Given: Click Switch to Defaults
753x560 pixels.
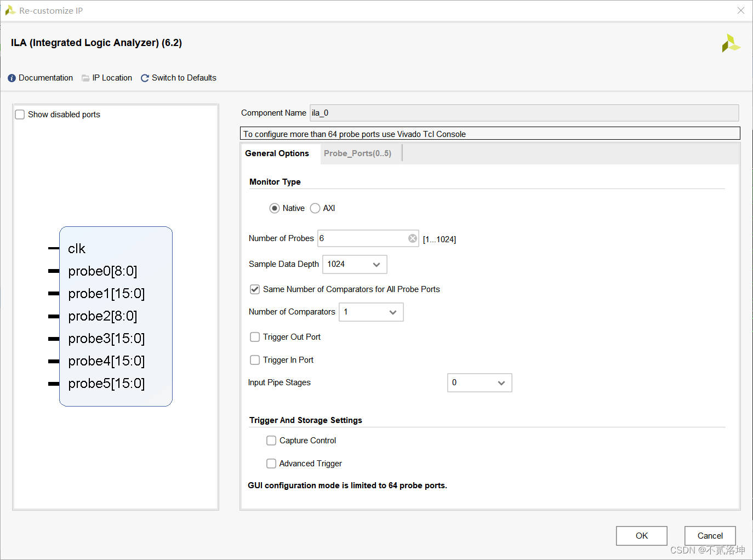Looking at the screenshot, I should (x=184, y=78).
